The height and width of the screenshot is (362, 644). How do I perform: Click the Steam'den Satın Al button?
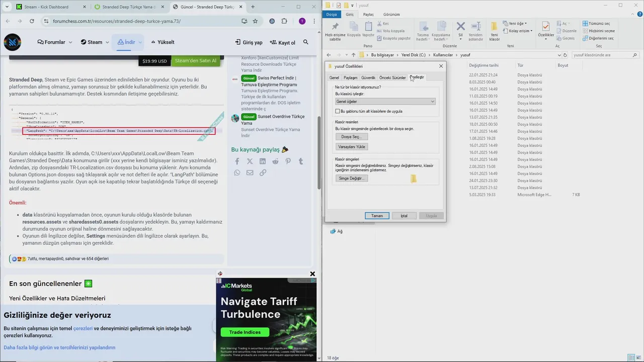pyautogui.click(x=196, y=61)
